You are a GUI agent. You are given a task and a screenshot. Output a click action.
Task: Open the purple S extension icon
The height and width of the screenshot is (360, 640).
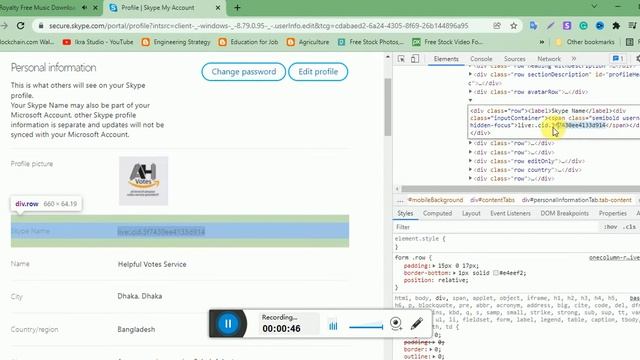pyautogui.click(x=567, y=26)
